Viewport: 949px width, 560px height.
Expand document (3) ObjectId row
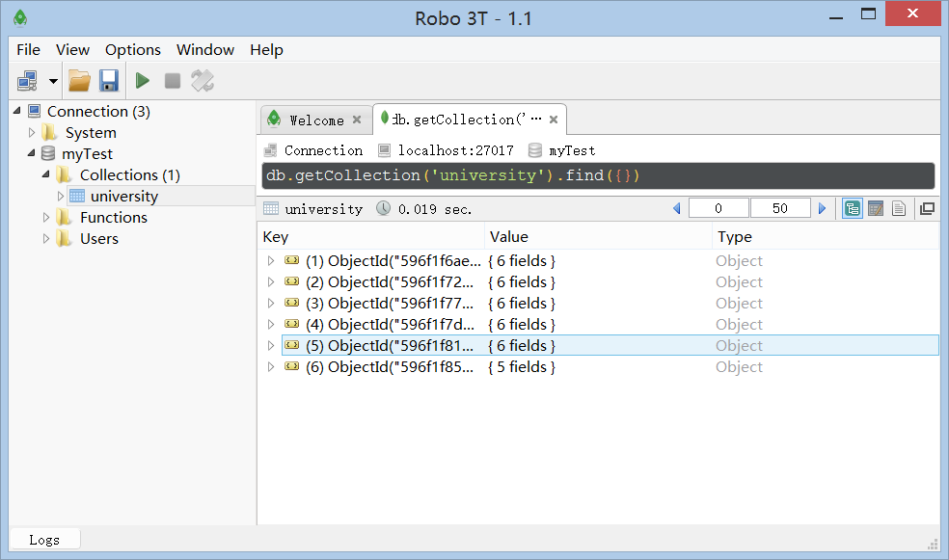pyautogui.click(x=271, y=303)
